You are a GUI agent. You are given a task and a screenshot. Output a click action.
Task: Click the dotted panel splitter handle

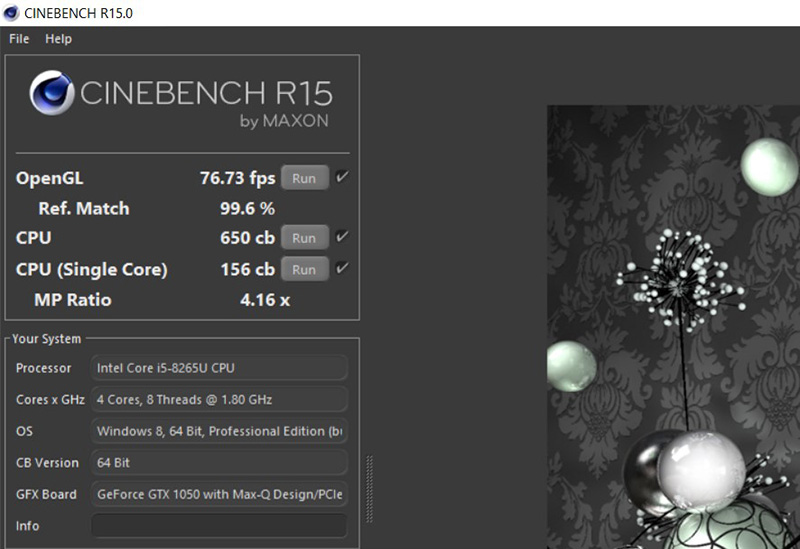(x=369, y=489)
